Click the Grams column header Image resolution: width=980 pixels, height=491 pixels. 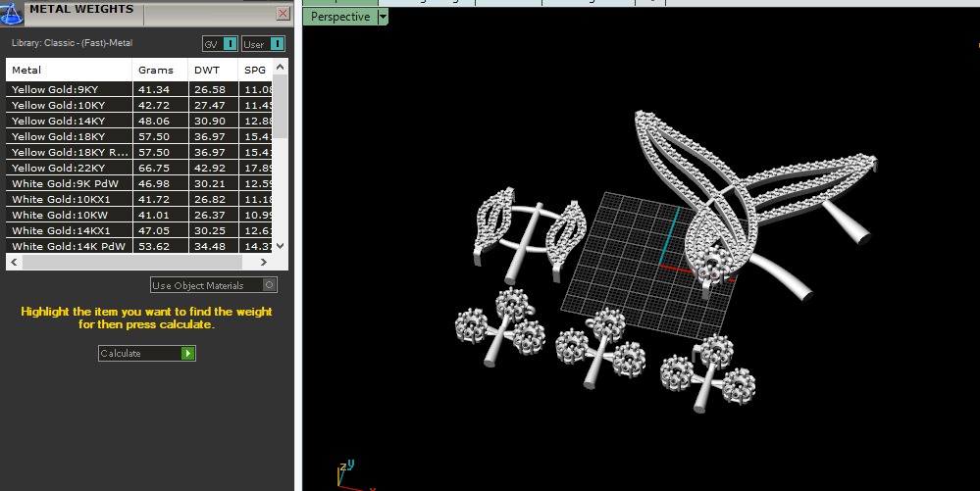160,70
